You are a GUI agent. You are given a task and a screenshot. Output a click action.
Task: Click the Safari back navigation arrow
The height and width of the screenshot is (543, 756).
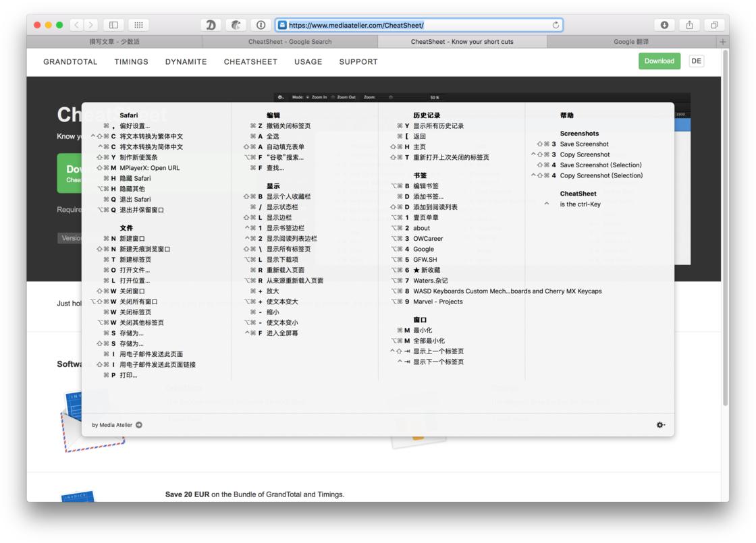pos(77,24)
